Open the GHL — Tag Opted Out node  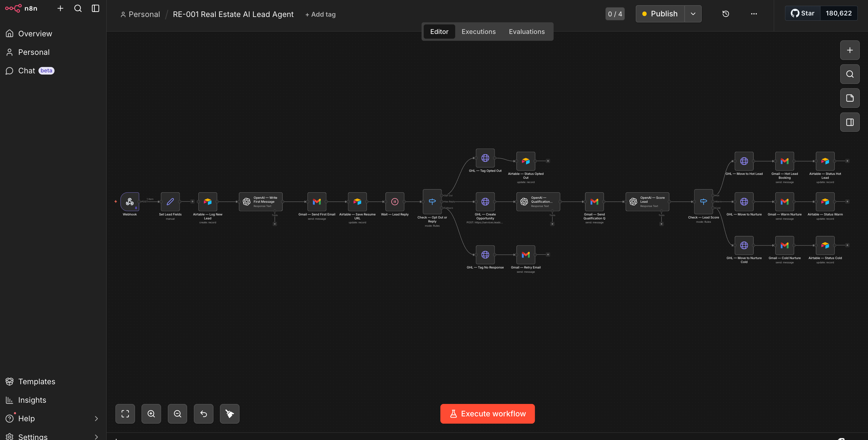(x=485, y=158)
